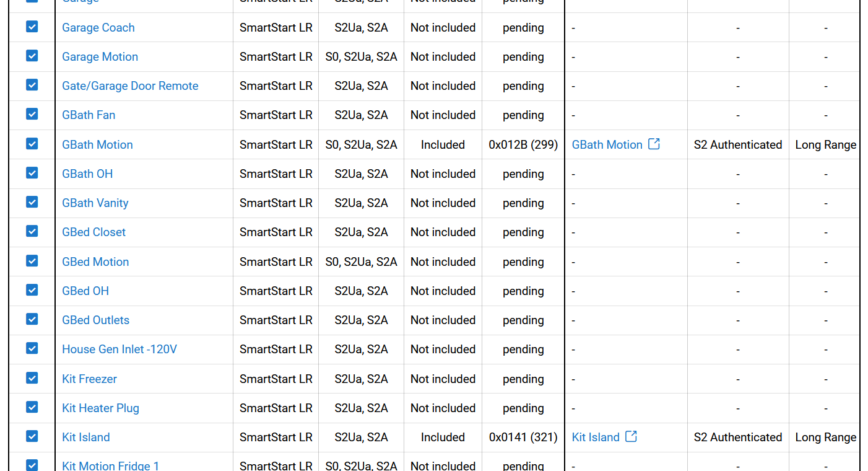Open Gate/Garage Door Remote entry
Image resolution: width=868 pixels, height=471 pixels.
130,86
